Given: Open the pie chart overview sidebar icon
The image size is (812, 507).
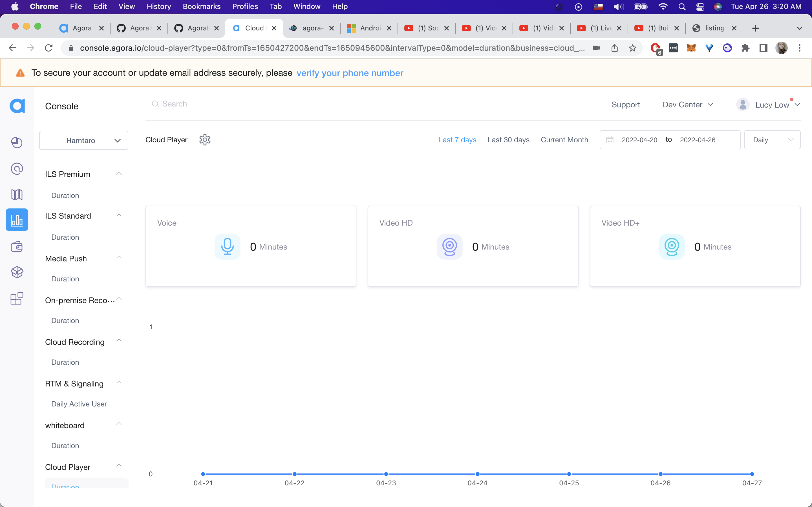Looking at the screenshot, I should (x=17, y=143).
